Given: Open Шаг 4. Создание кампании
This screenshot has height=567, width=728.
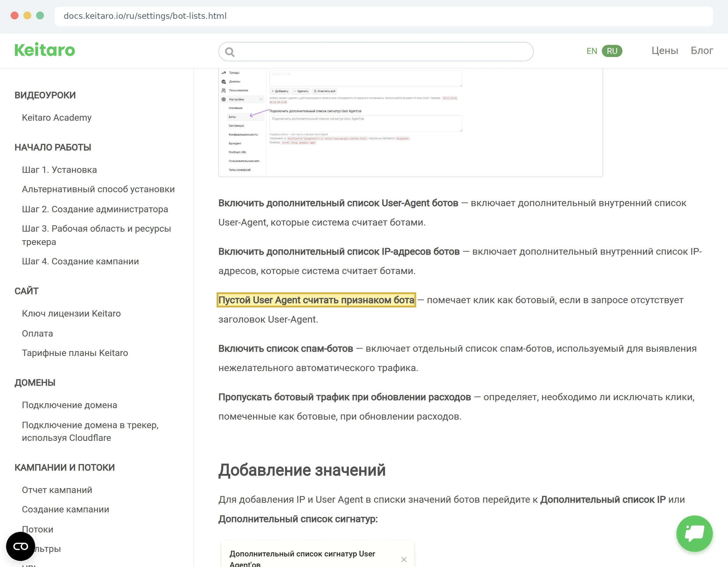Looking at the screenshot, I should point(80,261).
